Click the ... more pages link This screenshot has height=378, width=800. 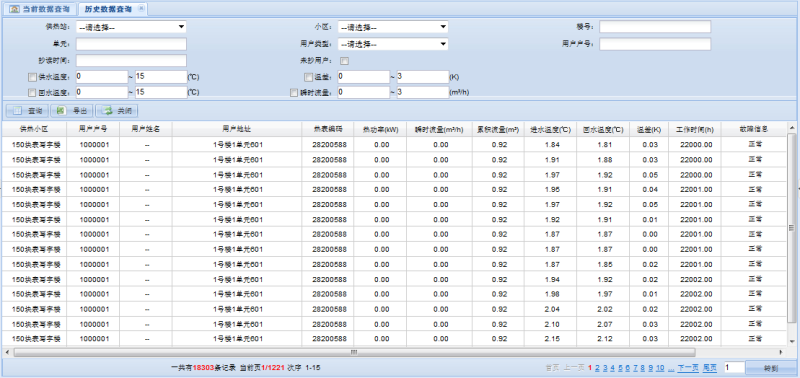pyautogui.click(x=671, y=368)
